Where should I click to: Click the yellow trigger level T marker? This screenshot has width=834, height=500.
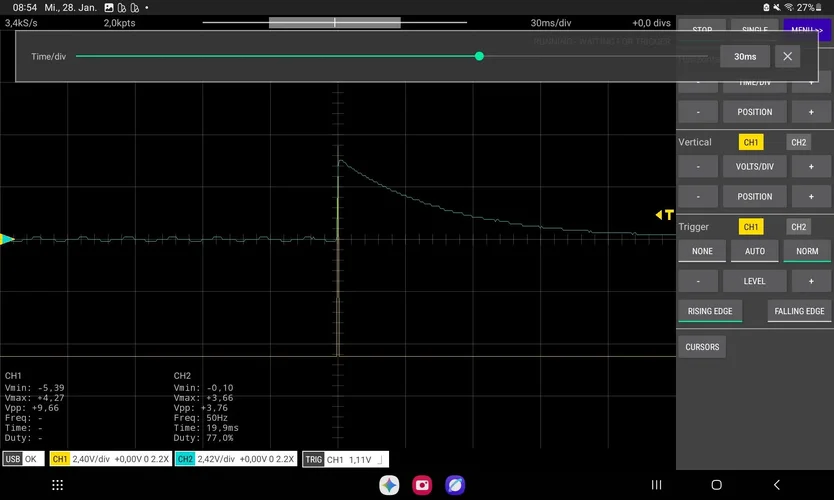[x=665, y=215]
